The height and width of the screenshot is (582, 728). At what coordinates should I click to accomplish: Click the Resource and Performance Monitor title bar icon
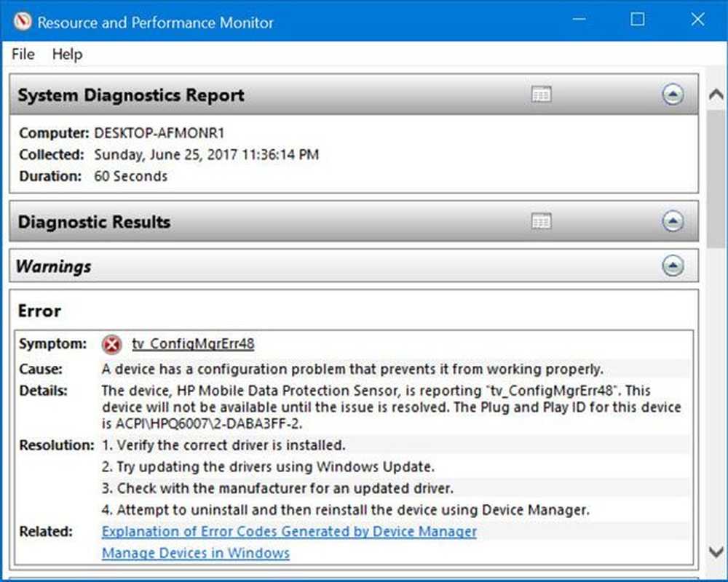(21, 21)
